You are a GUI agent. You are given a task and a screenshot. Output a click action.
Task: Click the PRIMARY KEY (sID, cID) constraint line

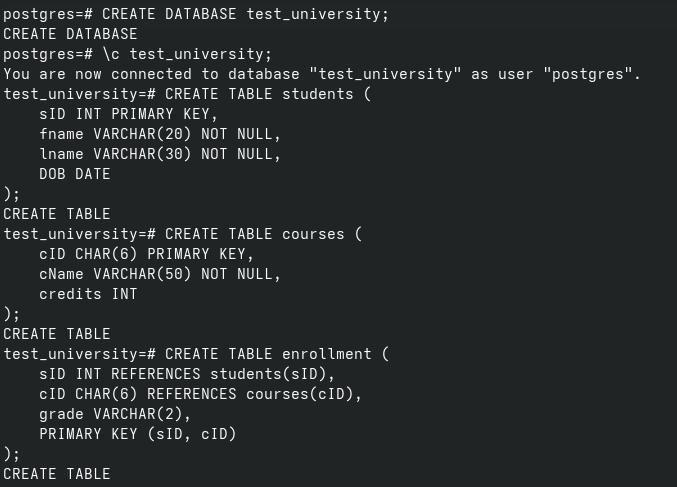(138, 434)
